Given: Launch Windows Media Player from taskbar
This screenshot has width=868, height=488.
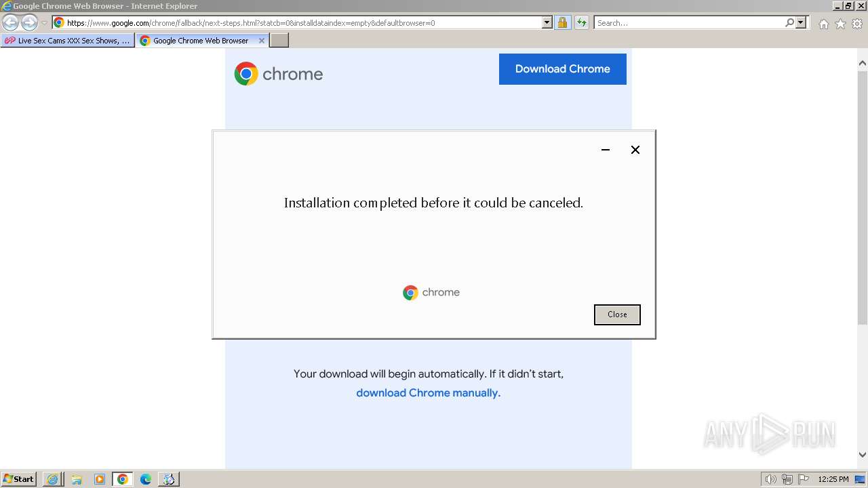Looking at the screenshot, I should (x=100, y=479).
